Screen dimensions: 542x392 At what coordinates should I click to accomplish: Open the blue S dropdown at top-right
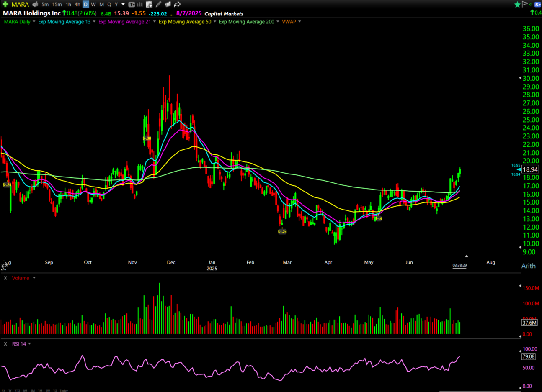tap(538, 4)
